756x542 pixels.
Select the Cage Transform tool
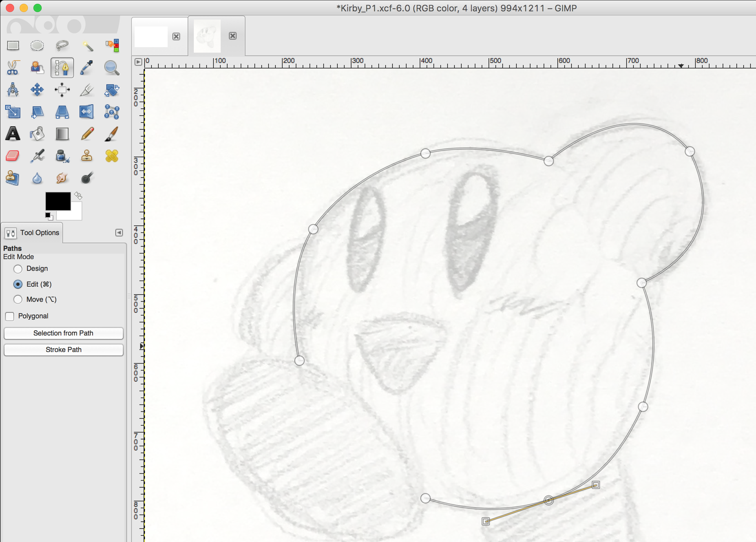[112, 112]
